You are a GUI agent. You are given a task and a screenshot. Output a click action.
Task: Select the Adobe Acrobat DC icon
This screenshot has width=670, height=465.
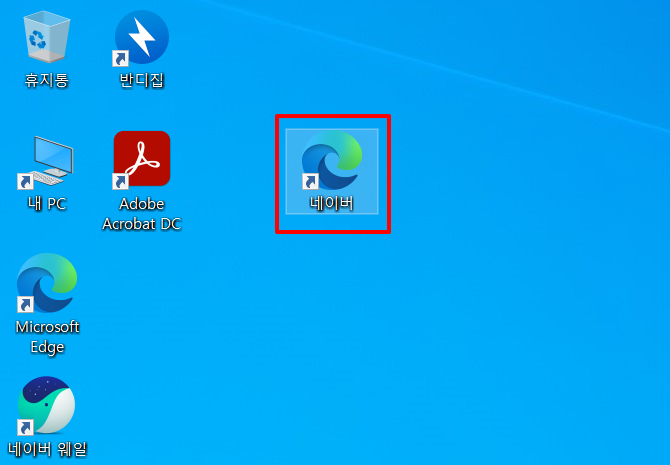click(x=141, y=160)
